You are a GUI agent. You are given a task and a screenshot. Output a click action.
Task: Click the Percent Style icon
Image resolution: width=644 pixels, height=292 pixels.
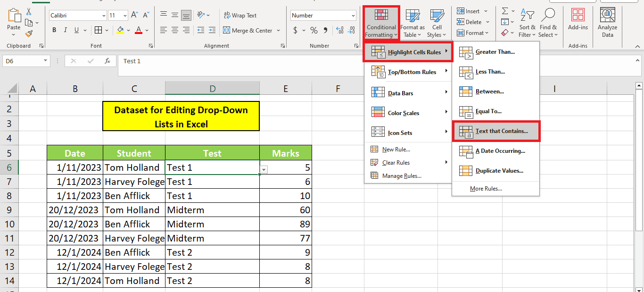tap(314, 30)
